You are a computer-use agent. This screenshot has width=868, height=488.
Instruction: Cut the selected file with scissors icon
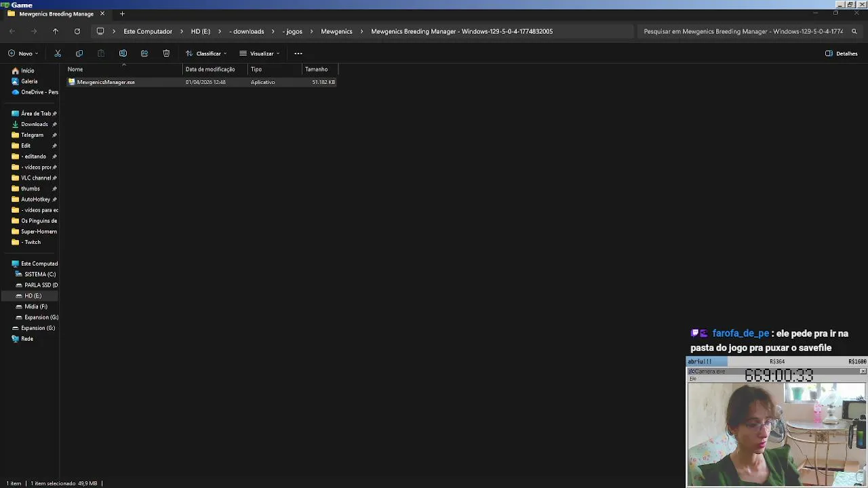58,54
